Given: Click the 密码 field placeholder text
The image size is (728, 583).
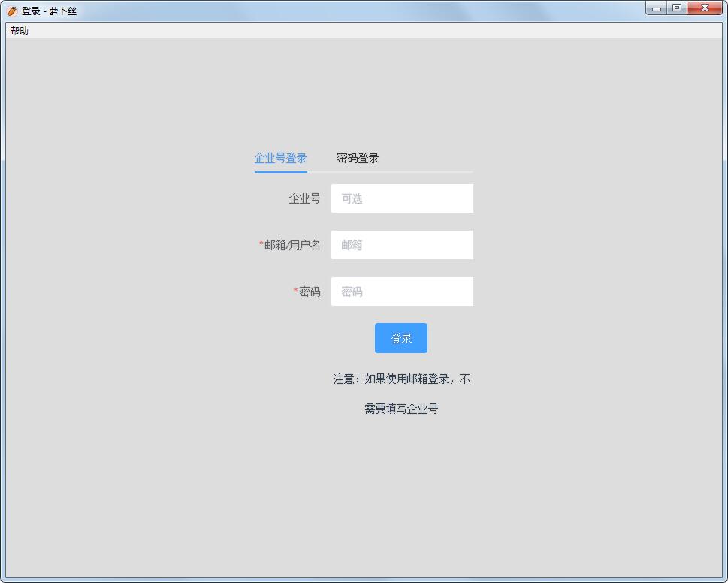Looking at the screenshot, I should [x=353, y=291].
